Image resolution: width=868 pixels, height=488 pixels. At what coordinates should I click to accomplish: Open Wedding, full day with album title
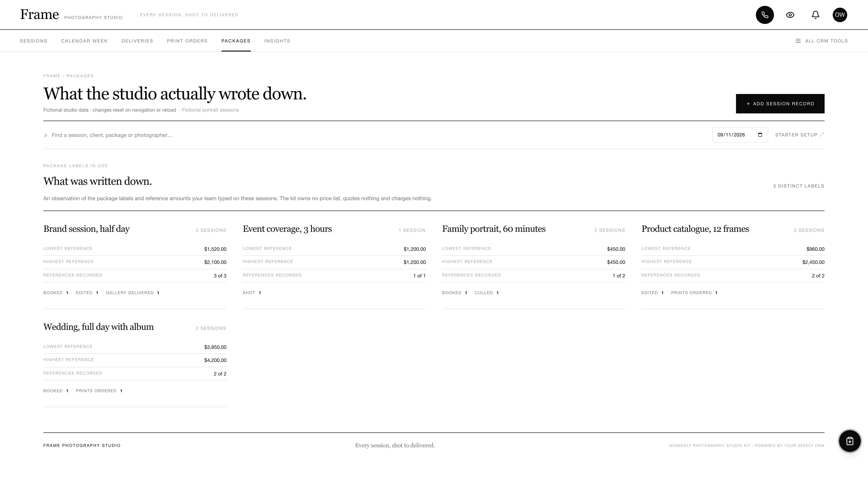tap(98, 327)
